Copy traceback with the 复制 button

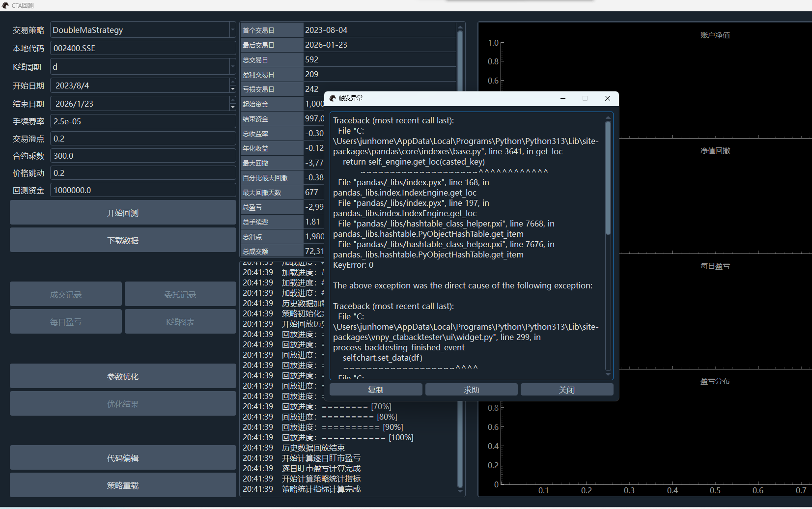(x=376, y=390)
